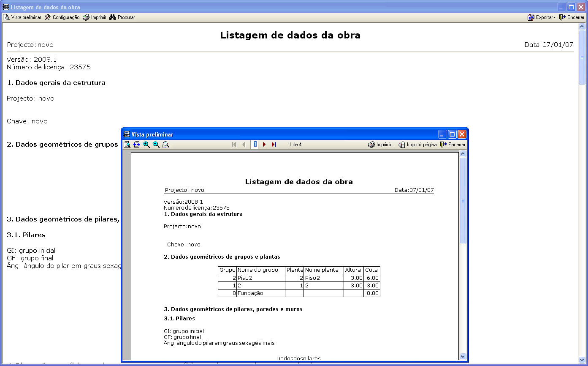Click the preview scrollbar down arrow
Image resolution: width=588 pixels, height=366 pixels.
point(463,357)
